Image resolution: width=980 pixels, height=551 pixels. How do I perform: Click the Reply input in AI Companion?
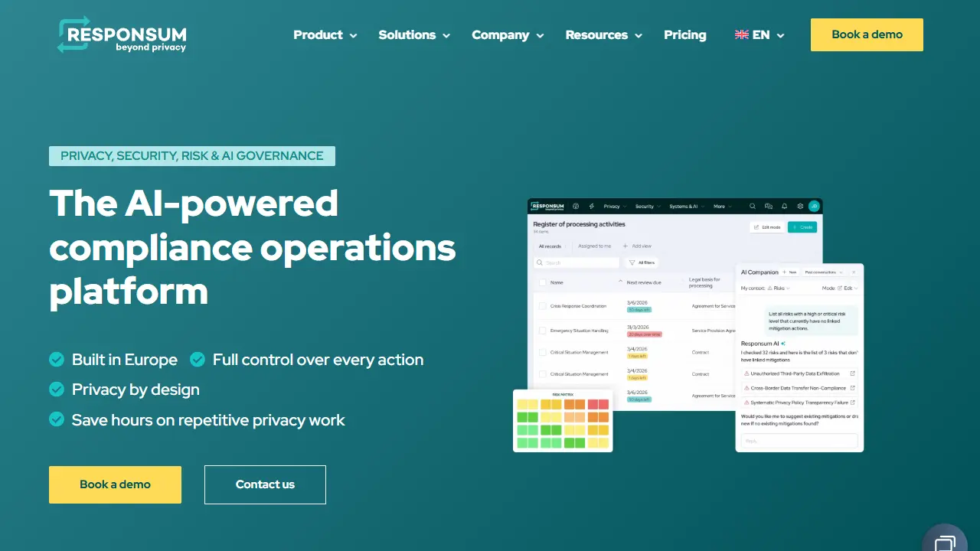[x=799, y=441]
